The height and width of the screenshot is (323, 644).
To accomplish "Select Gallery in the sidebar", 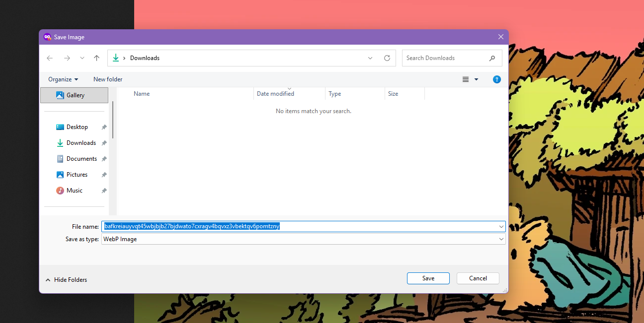I will coord(74,95).
